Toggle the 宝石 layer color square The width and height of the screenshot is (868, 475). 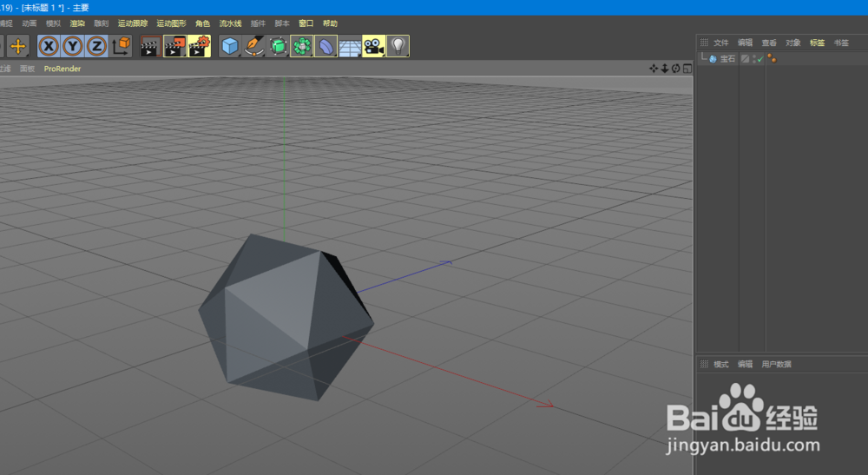pyautogui.click(x=745, y=59)
